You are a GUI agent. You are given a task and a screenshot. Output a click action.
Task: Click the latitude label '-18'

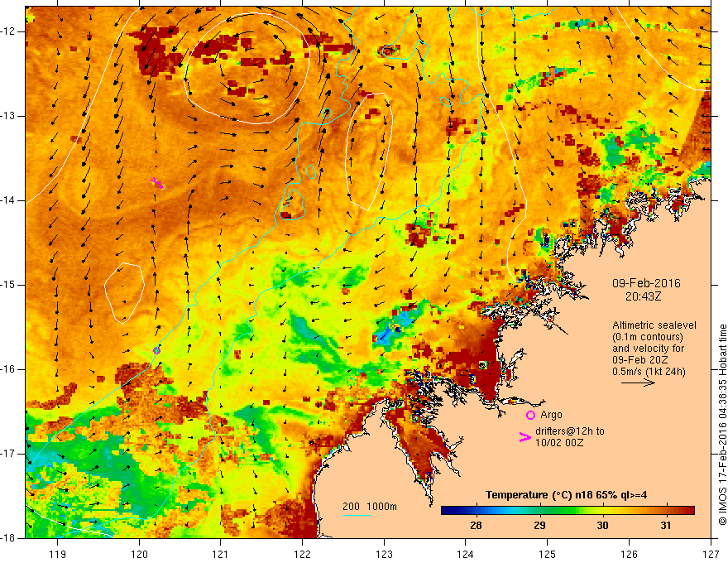coord(8,538)
